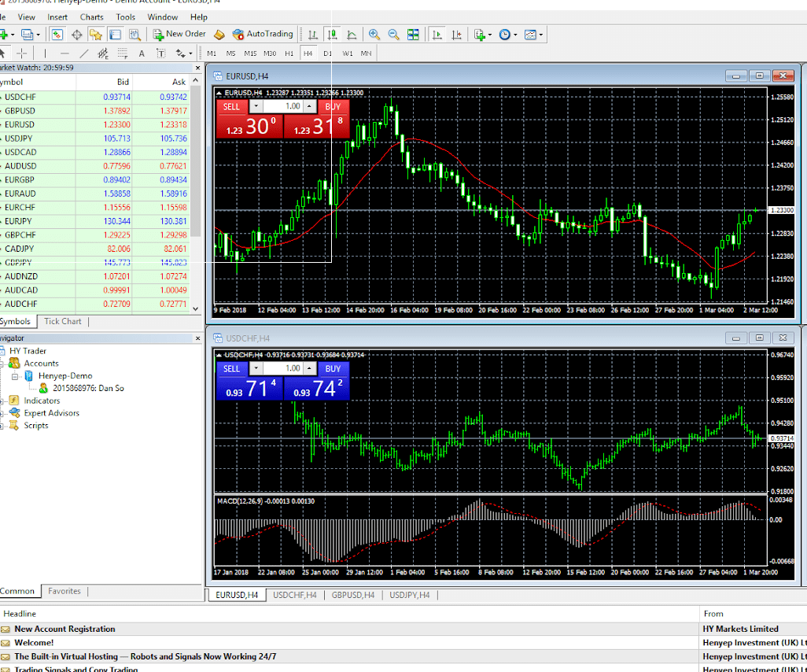Toggle Chart Shift icon
Viewport: 807px width, 672px height.
[456, 35]
